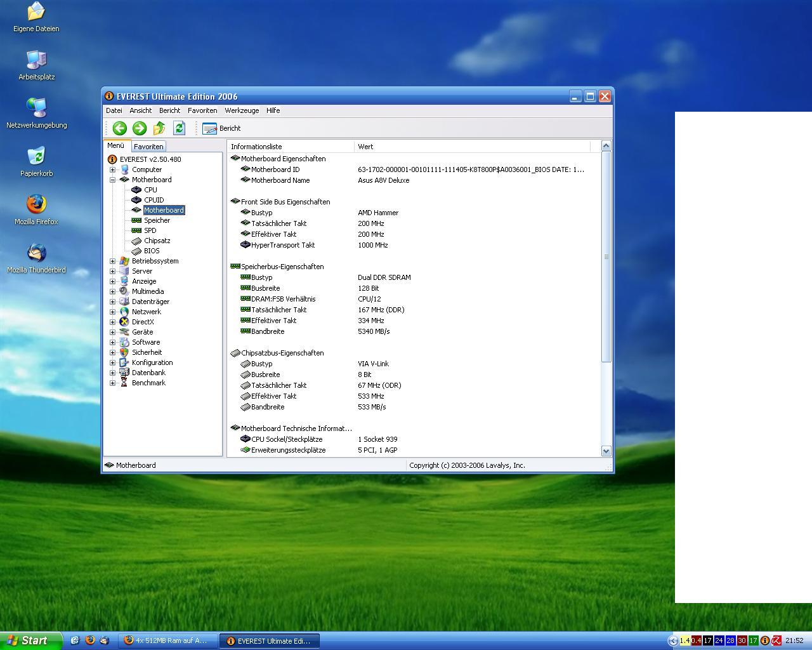Expand the Netzwerk tree node
The image size is (812, 650).
coord(113,312)
